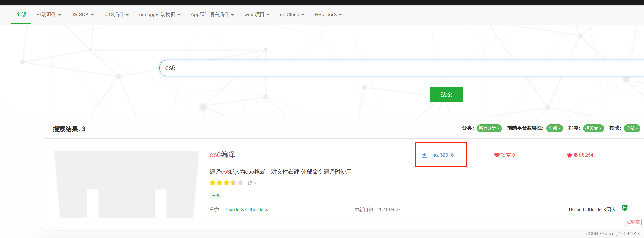Open the web 项目 menu
Viewport: 644px width, 238px height.
click(x=257, y=15)
